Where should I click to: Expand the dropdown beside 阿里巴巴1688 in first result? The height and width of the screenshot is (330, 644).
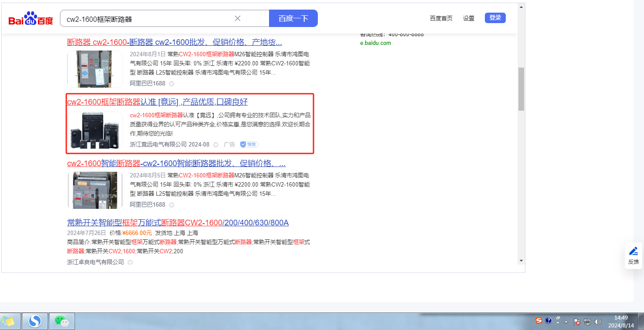[x=171, y=83]
